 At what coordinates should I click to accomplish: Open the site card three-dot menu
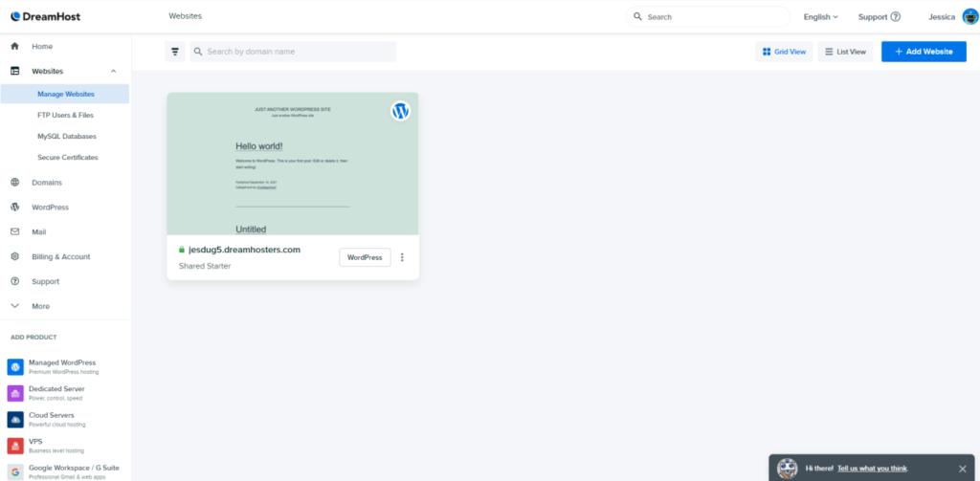coord(403,257)
